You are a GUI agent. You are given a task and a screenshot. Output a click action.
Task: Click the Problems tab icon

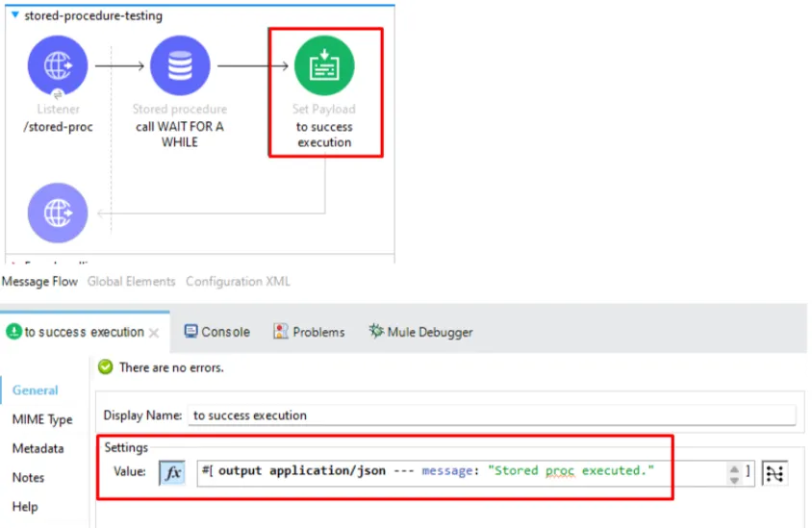[280, 331]
